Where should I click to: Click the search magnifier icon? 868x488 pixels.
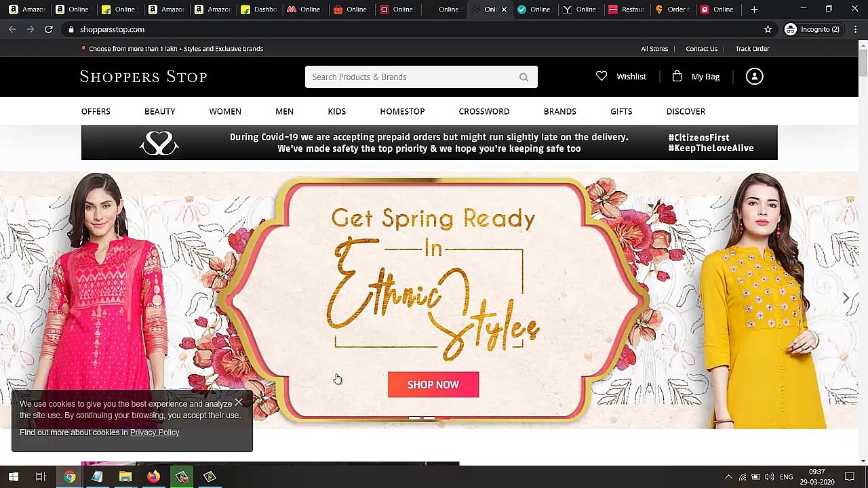click(524, 77)
